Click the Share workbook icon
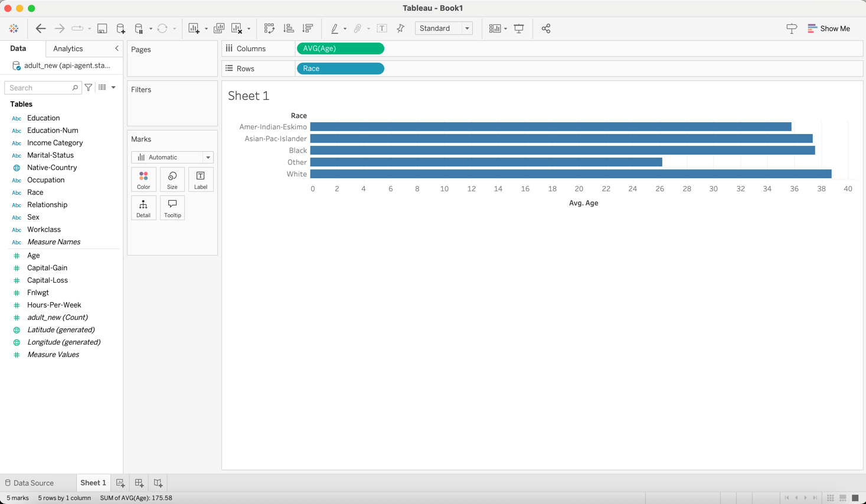This screenshot has width=866, height=504. click(x=546, y=28)
